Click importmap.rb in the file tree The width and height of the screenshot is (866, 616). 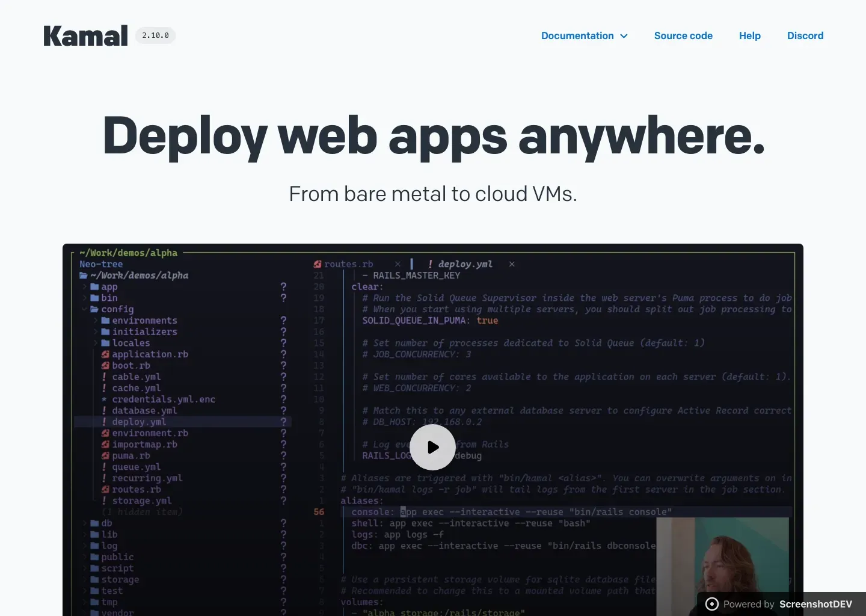(144, 445)
